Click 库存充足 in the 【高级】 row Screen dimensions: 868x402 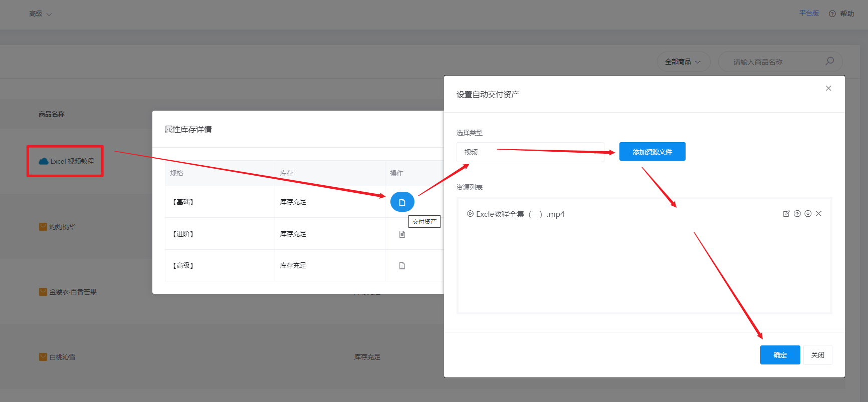point(293,265)
